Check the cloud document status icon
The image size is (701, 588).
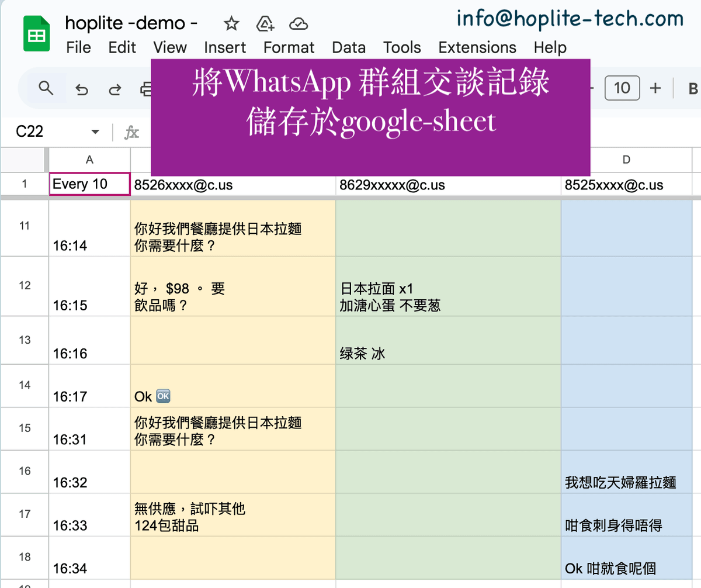click(299, 24)
